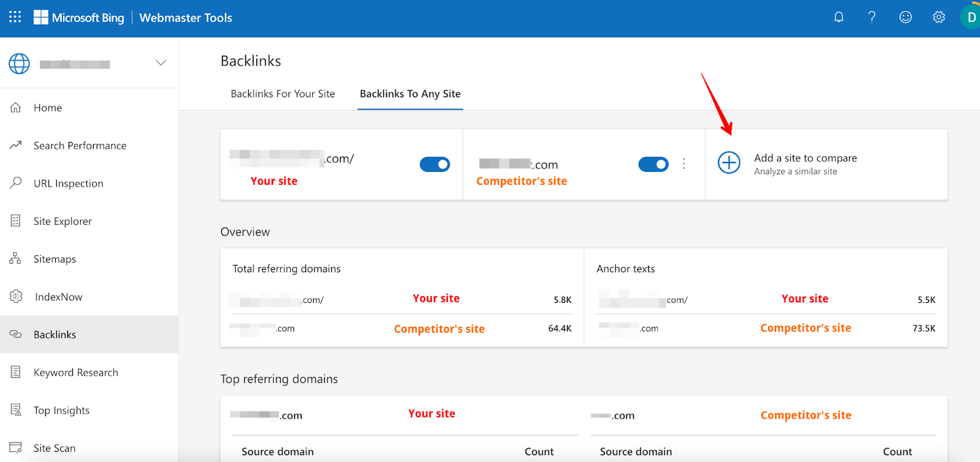The width and height of the screenshot is (980, 462).
Task: Select Backlinks To Any Site tab
Action: click(410, 94)
